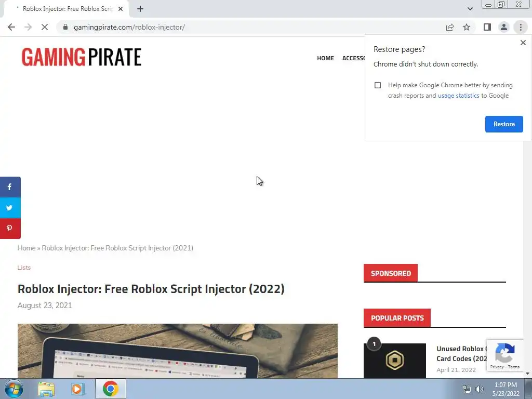The image size is (532, 399).
Task: Select the Roblox Injector browser tab
Action: point(66,9)
